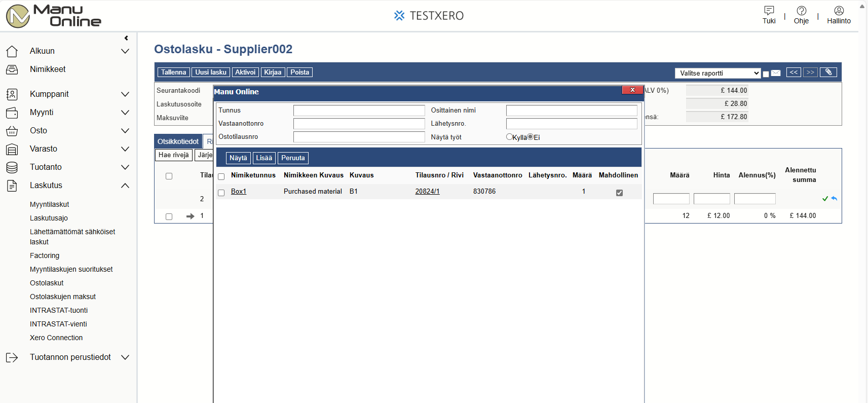868x403 pixels.
Task: Open the Ohje help icon
Action: 801,10
